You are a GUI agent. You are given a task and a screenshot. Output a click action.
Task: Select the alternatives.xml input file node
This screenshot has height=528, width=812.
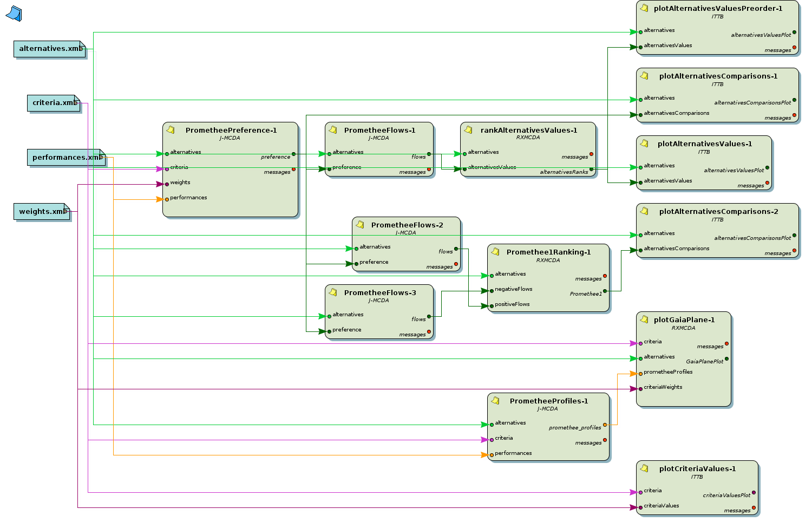(x=49, y=49)
